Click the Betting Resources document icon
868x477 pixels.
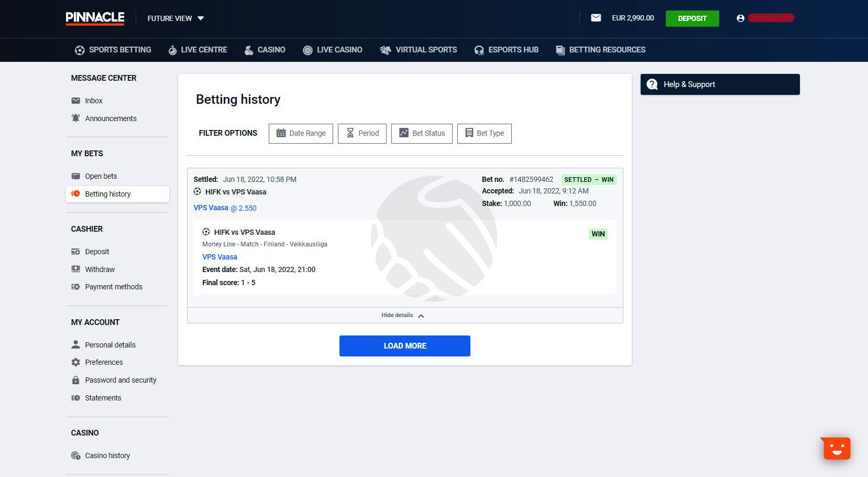tap(560, 50)
